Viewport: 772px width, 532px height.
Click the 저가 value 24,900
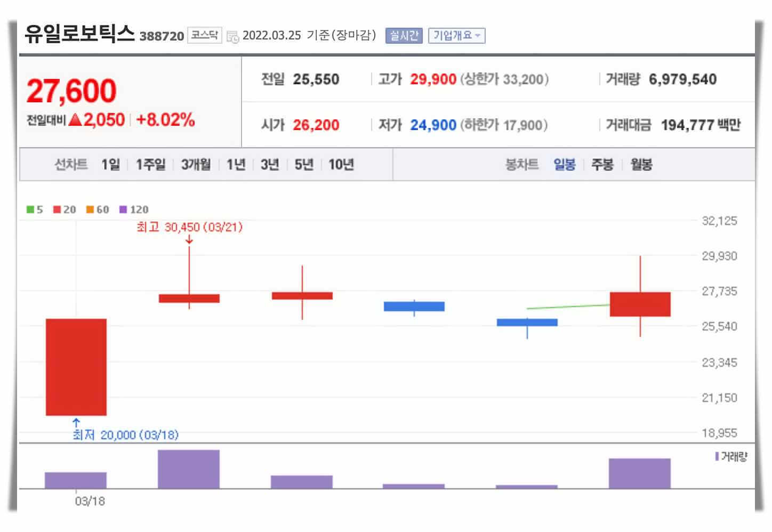pos(433,125)
